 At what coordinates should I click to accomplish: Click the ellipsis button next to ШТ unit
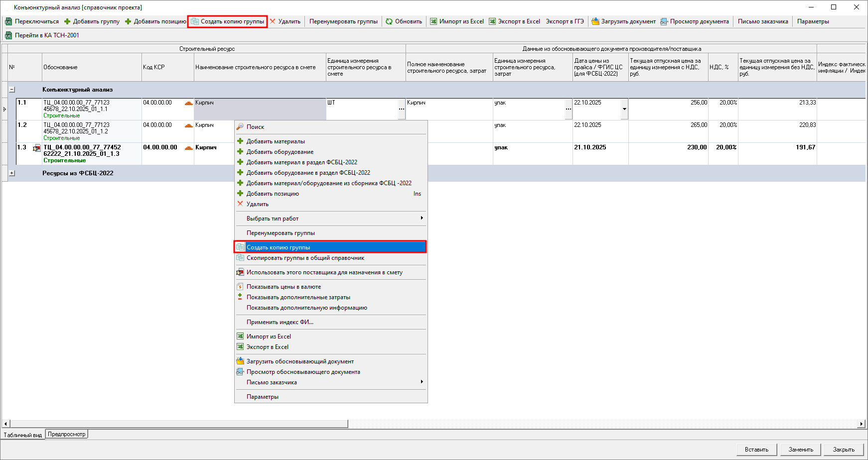(x=402, y=109)
